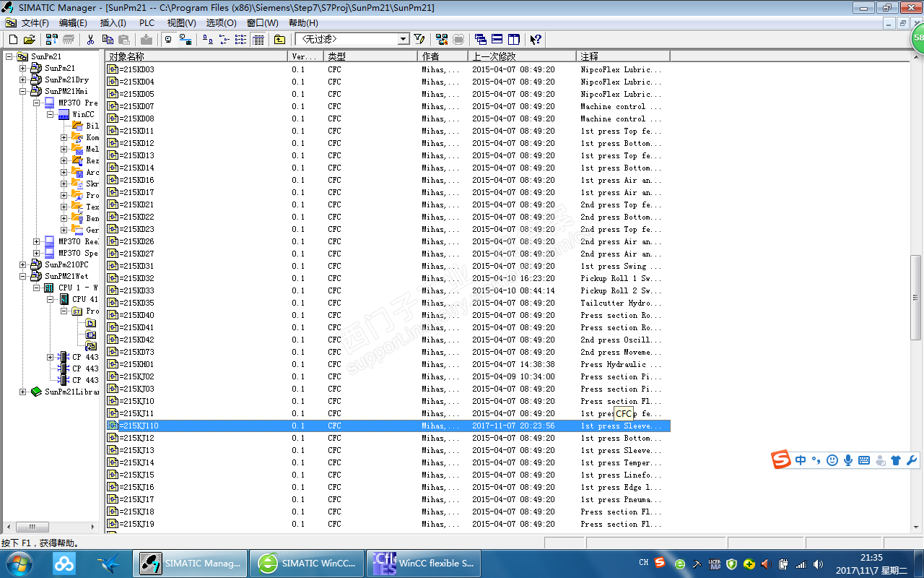Go up one level with folder icon
The image size is (924, 578).
point(279,39)
